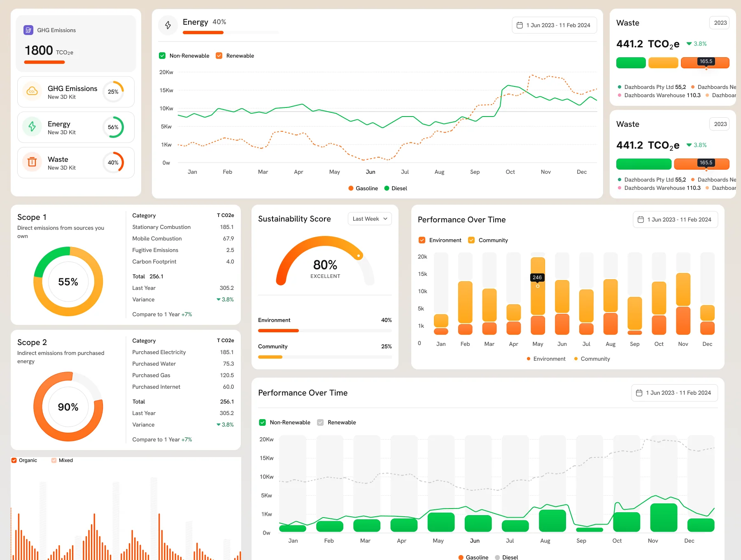Click Scope 1 Compare to 1 Year +7%
The height and width of the screenshot is (560, 741).
[x=162, y=314]
